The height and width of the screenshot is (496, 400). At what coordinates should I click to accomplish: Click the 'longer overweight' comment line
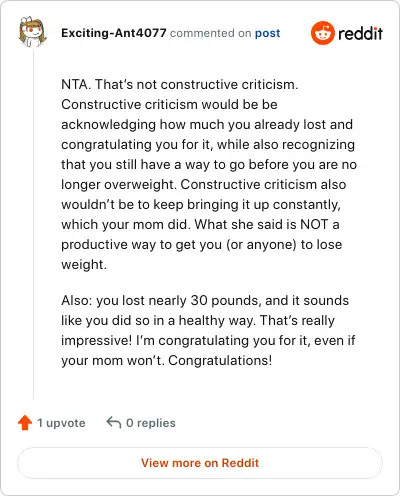click(x=204, y=185)
